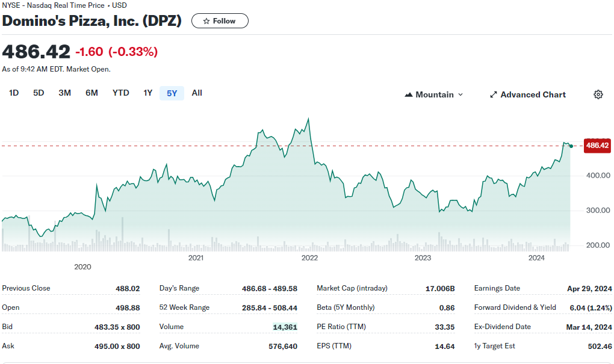614x364 pixels.
Task: Click the Market Cap value 17.006B
Action: coord(440,289)
